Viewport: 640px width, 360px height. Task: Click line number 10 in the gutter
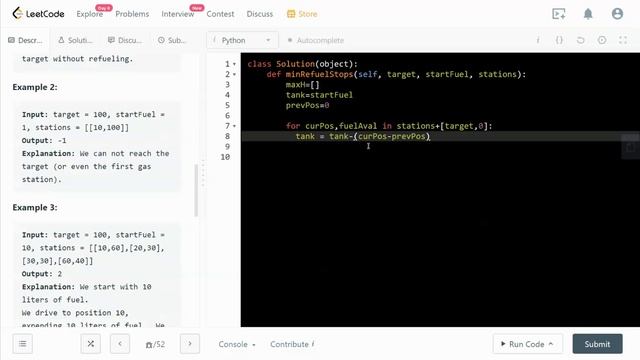pos(225,157)
